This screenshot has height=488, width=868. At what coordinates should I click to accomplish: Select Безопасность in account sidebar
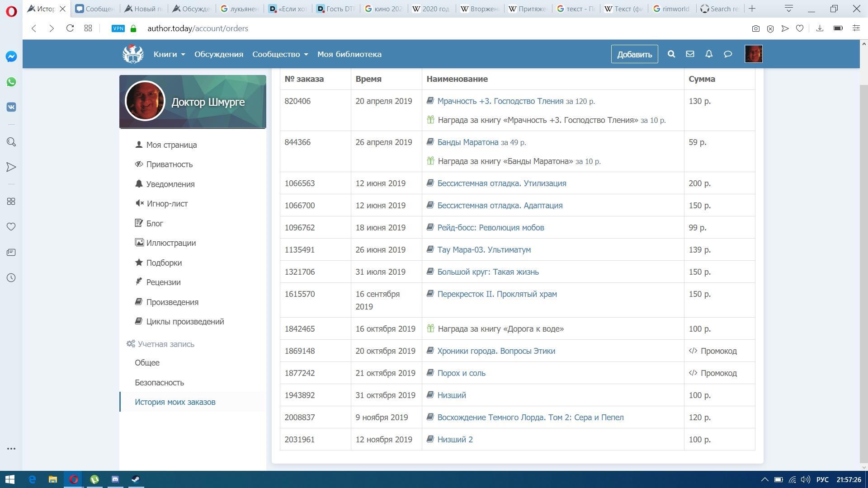click(159, 382)
